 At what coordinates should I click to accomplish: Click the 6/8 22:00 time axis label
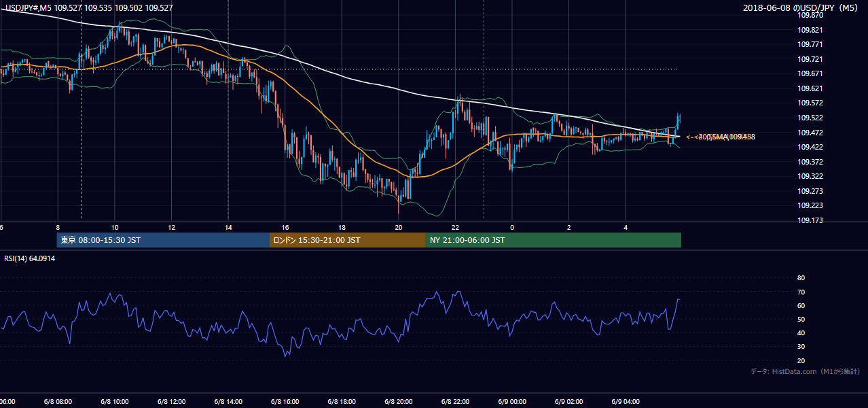click(x=455, y=401)
